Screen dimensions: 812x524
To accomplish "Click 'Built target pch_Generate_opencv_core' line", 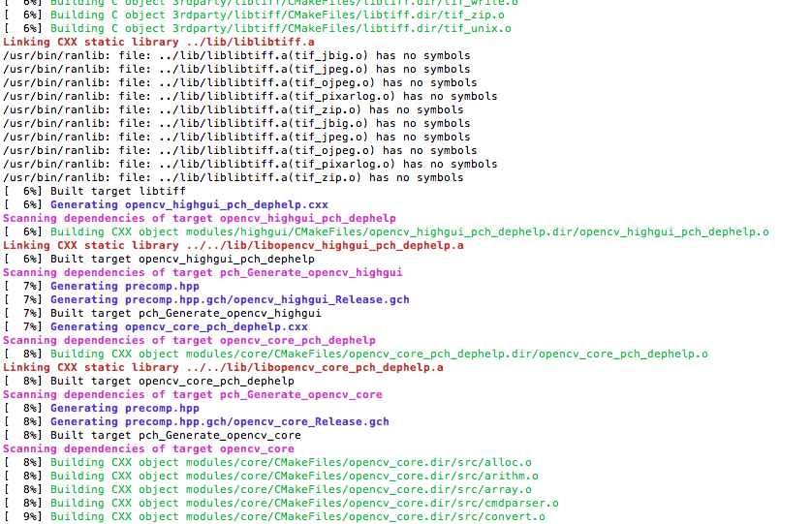I will coord(152,436).
